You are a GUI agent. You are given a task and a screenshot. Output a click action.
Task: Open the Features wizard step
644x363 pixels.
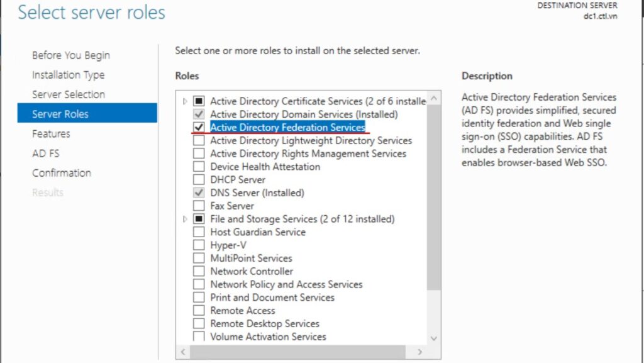pos(51,133)
